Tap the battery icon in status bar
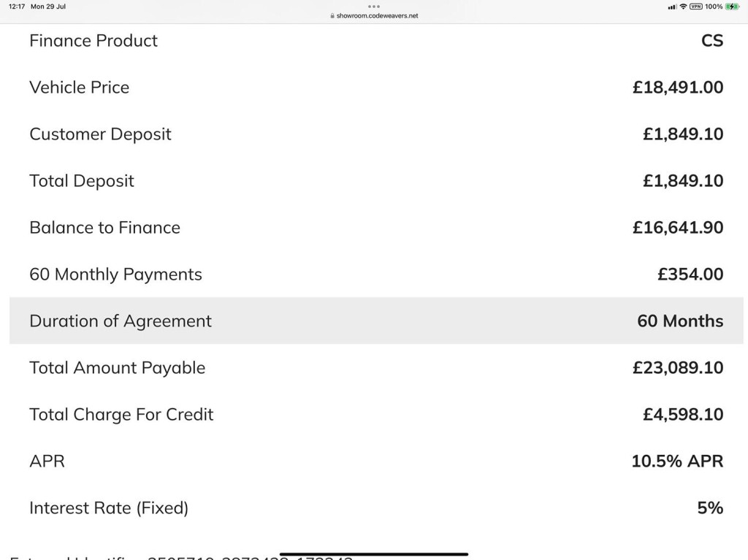This screenshot has height=560, width=748. (x=732, y=7)
